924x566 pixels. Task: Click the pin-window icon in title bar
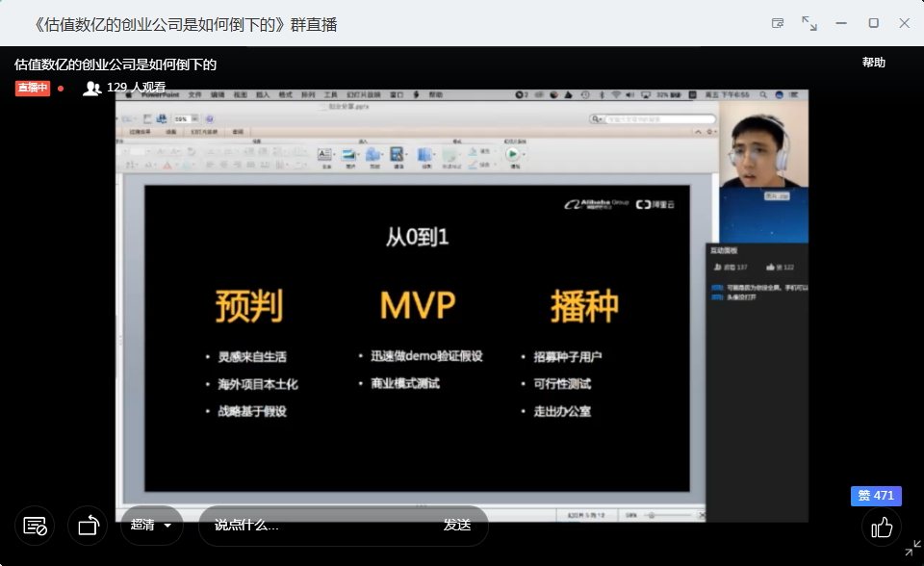(x=778, y=23)
